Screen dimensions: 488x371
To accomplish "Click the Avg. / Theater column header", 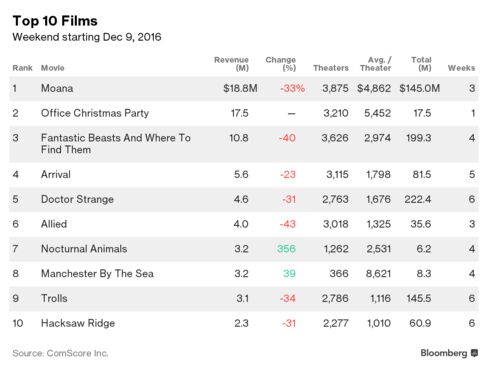I will [375, 64].
